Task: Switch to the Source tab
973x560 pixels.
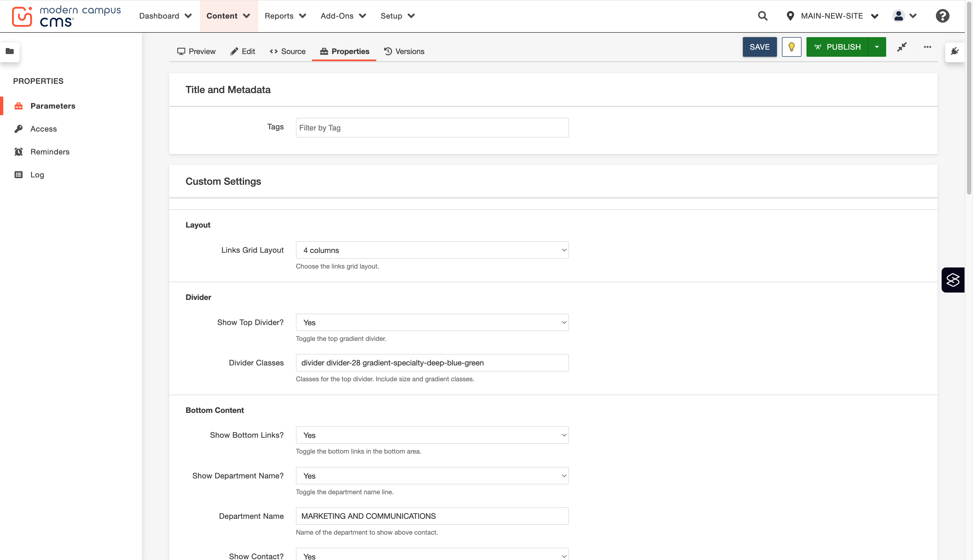Action: click(x=287, y=51)
